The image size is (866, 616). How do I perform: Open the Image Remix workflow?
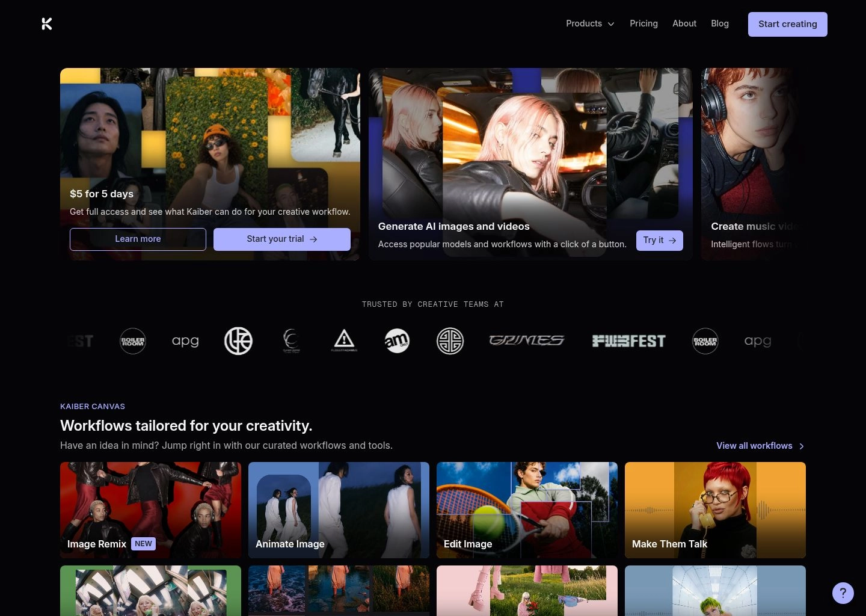150,510
